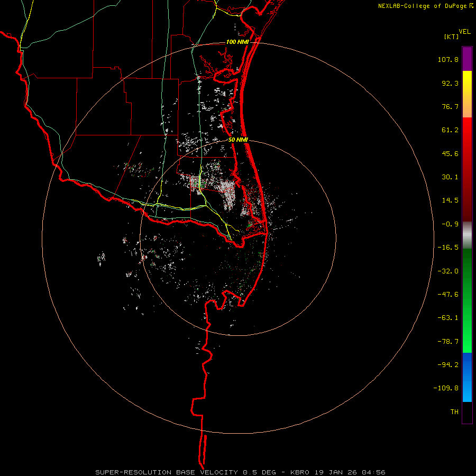Click the purple segment of the color bar
Screen dimensions: 476x476
coord(467,59)
